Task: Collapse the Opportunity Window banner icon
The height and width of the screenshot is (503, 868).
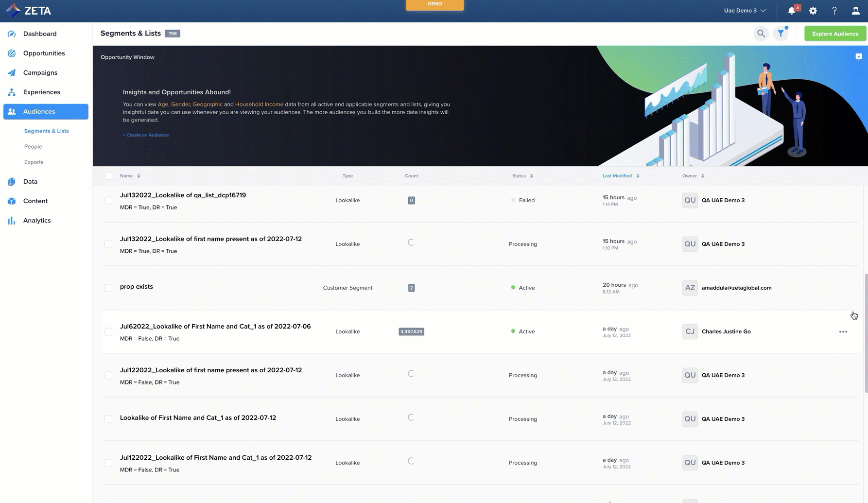Action: pyautogui.click(x=859, y=57)
